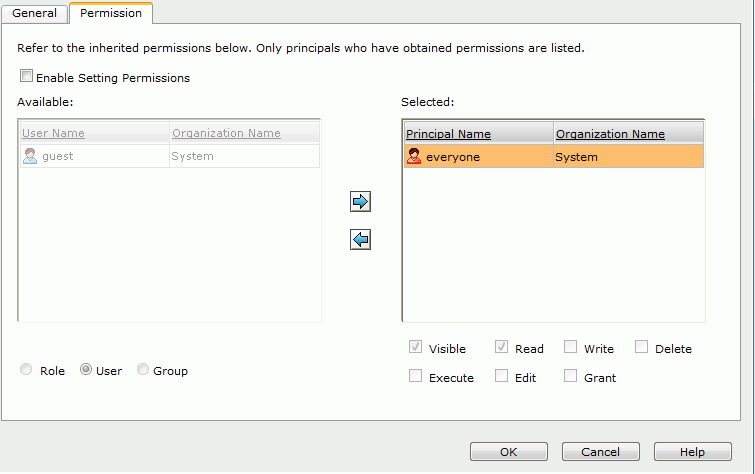Select the everyone principal icon
This screenshot has height=474, width=755.
point(414,156)
